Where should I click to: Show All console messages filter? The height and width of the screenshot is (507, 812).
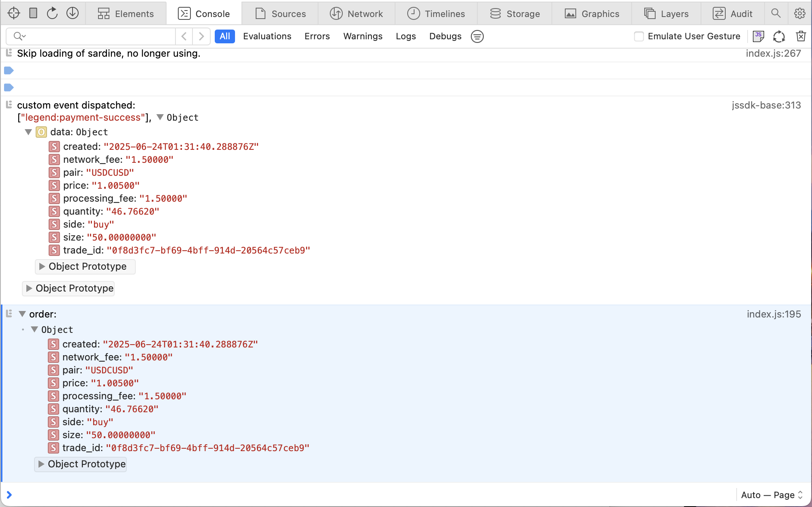coord(225,36)
